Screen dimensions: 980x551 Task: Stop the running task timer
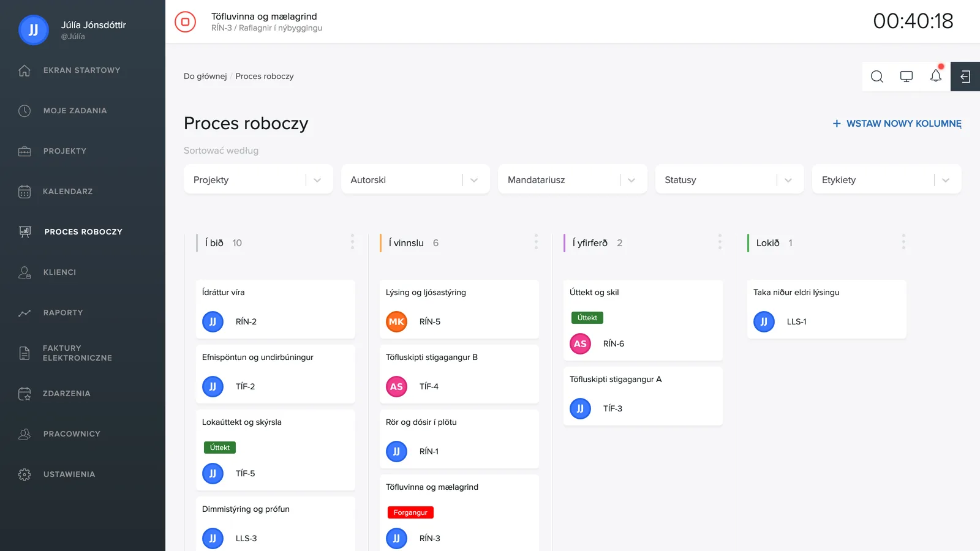(x=185, y=21)
